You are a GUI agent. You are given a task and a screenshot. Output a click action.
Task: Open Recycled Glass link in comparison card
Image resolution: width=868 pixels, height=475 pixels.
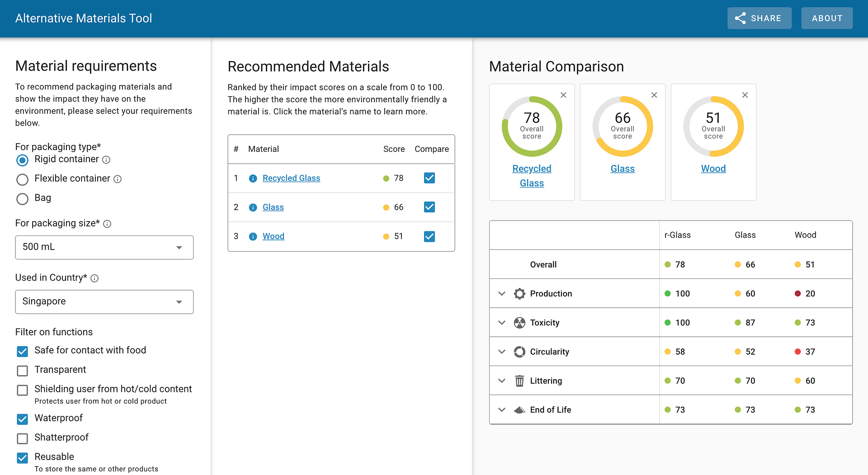tap(532, 176)
